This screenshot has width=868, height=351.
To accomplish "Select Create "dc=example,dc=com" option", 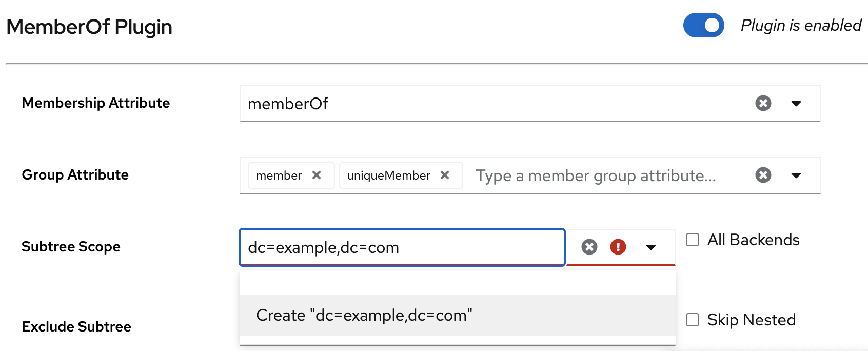I will pyautogui.click(x=364, y=315).
